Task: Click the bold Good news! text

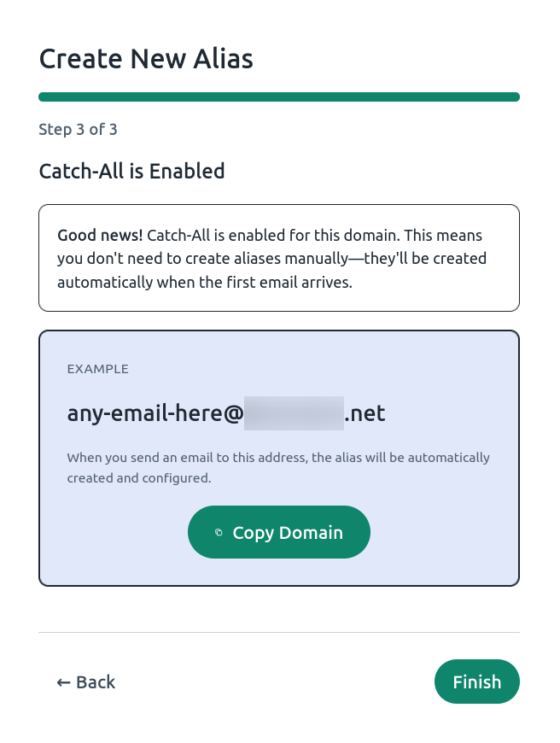Action: pos(100,235)
